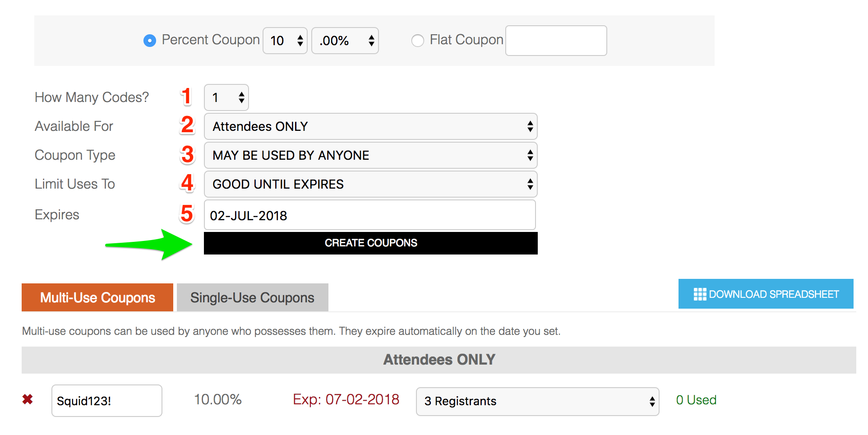Click the Squid123! coupon code field

(107, 401)
